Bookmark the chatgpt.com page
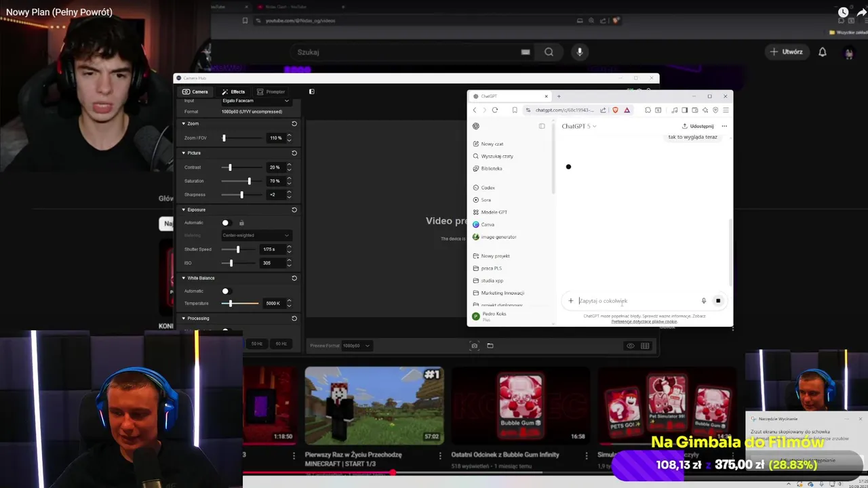This screenshot has height=488, width=868. tap(515, 110)
